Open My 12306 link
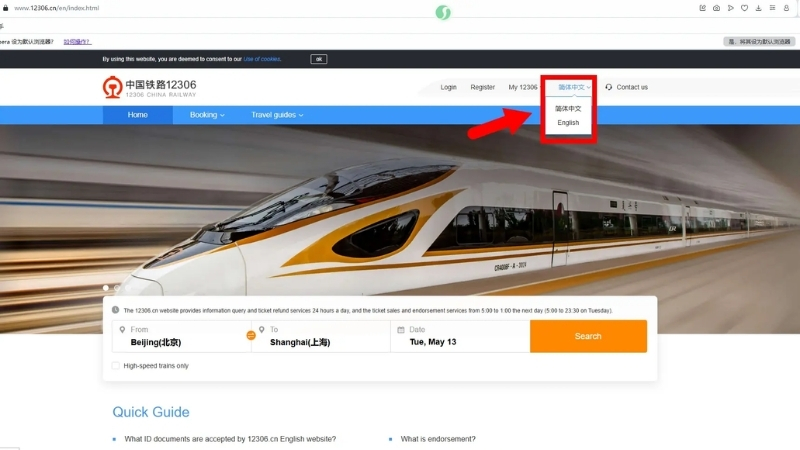 click(523, 87)
